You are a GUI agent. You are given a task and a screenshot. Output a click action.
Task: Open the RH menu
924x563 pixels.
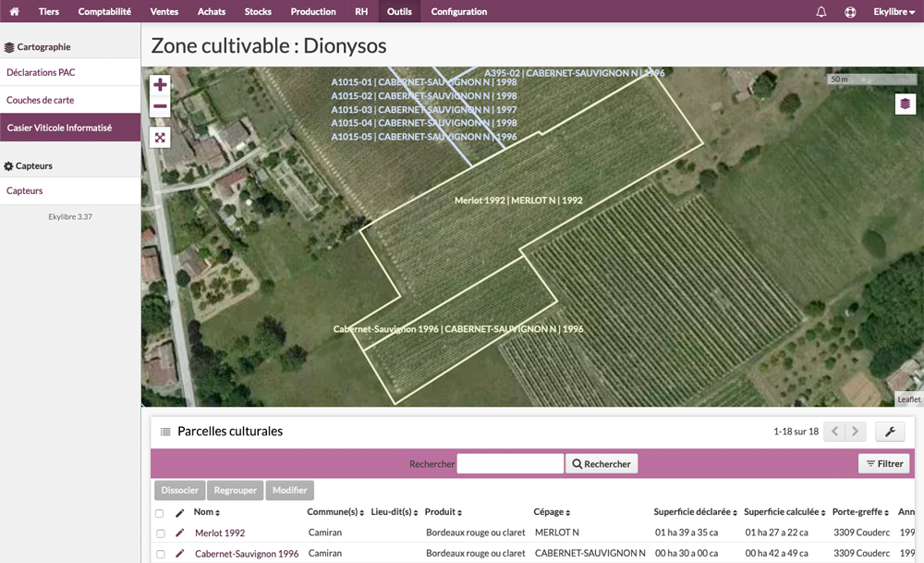click(x=361, y=12)
